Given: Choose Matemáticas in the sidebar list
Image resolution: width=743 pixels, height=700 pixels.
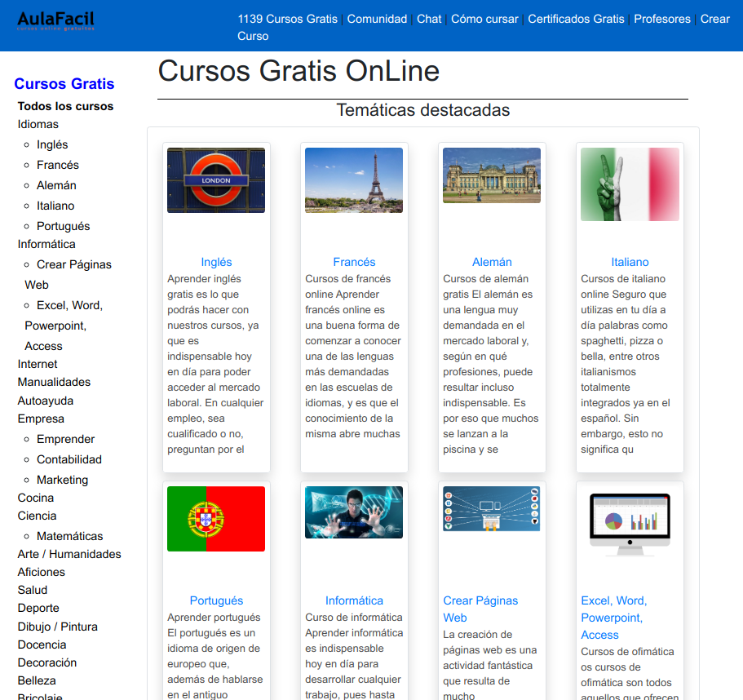Looking at the screenshot, I should tap(69, 536).
